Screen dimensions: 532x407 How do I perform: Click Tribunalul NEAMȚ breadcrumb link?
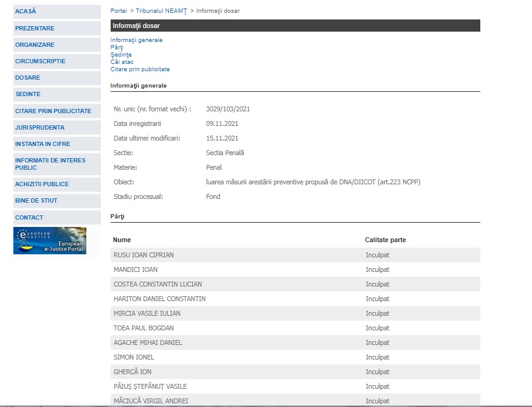click(x=161, y=11)
